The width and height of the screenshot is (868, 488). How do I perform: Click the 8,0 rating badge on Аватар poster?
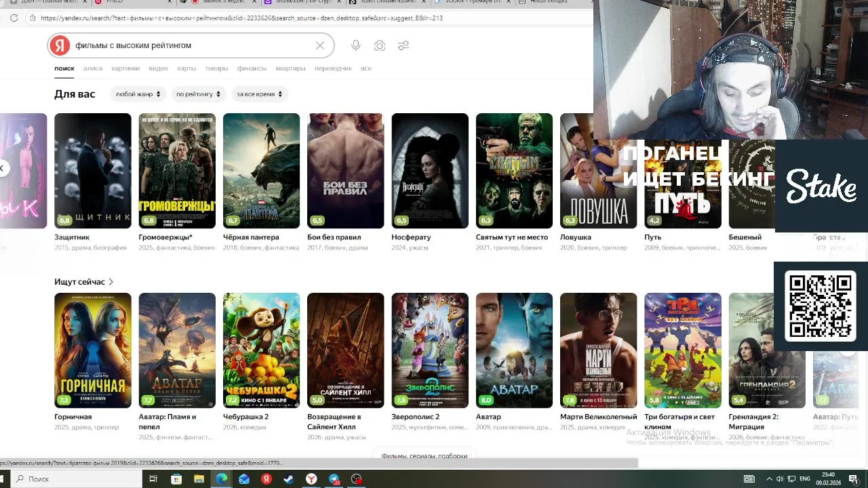[x=486, y=401]
